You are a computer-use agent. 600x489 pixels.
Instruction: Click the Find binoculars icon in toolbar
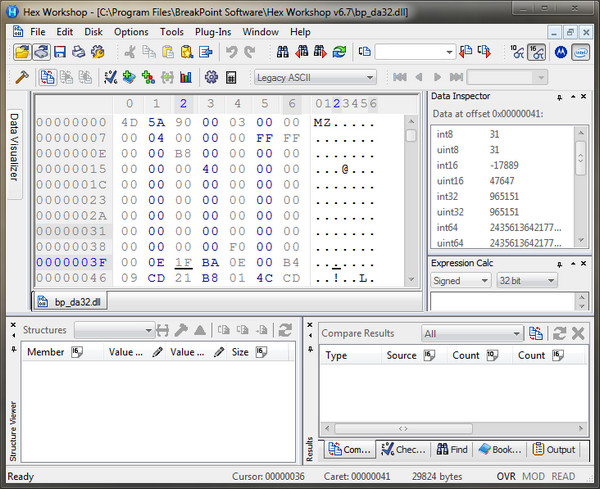coord(281,51)
